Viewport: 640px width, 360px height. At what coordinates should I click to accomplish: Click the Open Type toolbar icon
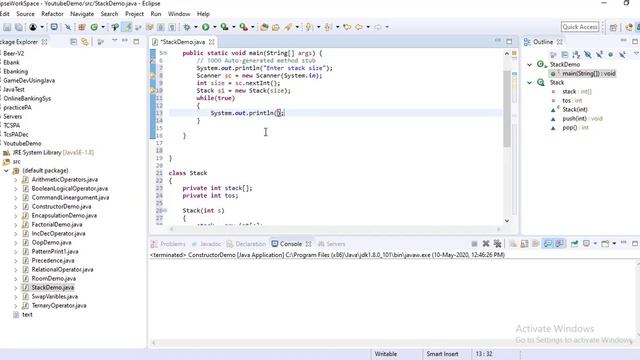[264, 27]
